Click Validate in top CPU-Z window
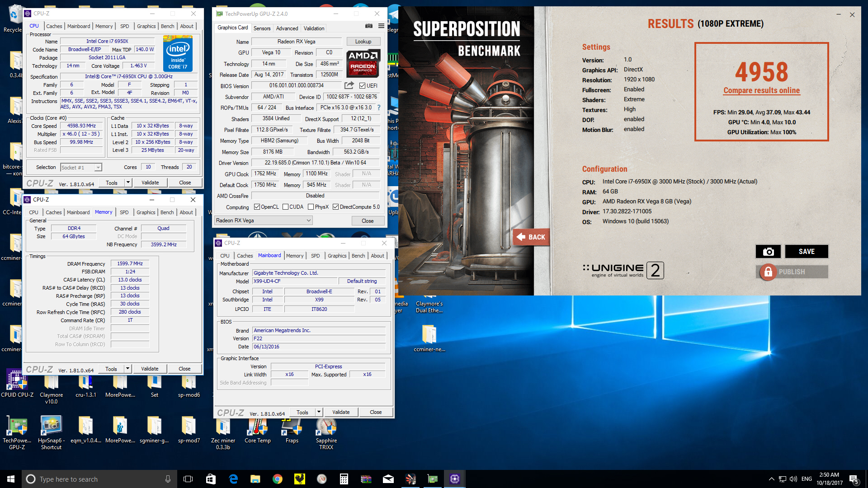The image size is (868, 488). point(150,183)
